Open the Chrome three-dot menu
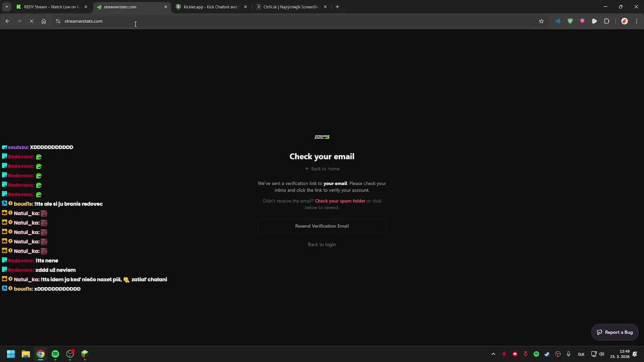644x362 pixels. pyautogui.click(x=636, y=21)
